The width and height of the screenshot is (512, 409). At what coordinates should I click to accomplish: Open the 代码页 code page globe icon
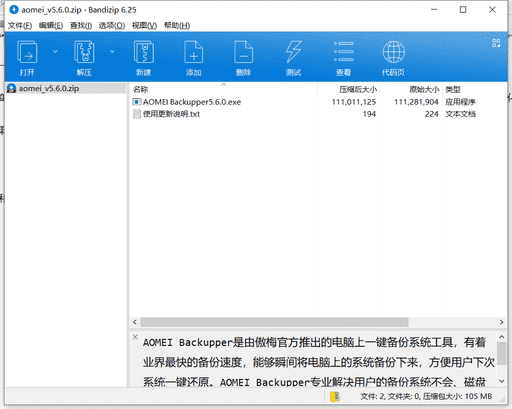coord(393,58)
